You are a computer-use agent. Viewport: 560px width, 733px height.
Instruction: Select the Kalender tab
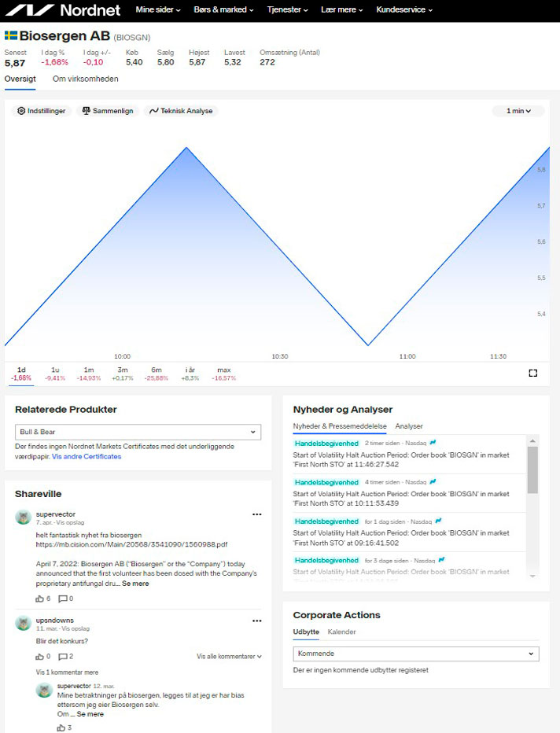tap(341, 632)
